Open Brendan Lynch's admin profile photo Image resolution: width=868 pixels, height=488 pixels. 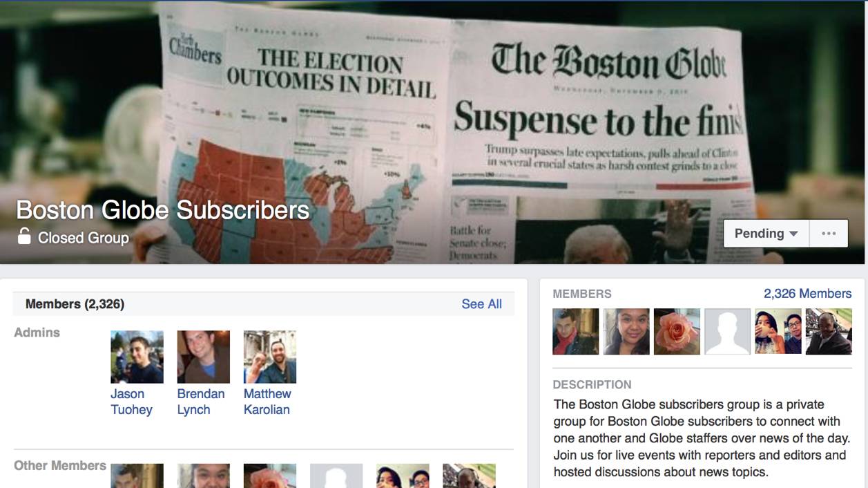(x=203, y=357)
